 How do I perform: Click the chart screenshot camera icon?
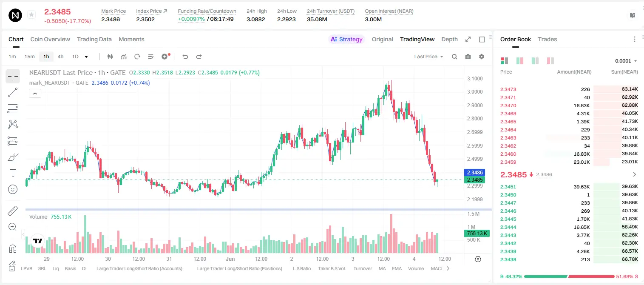point(468,57)
